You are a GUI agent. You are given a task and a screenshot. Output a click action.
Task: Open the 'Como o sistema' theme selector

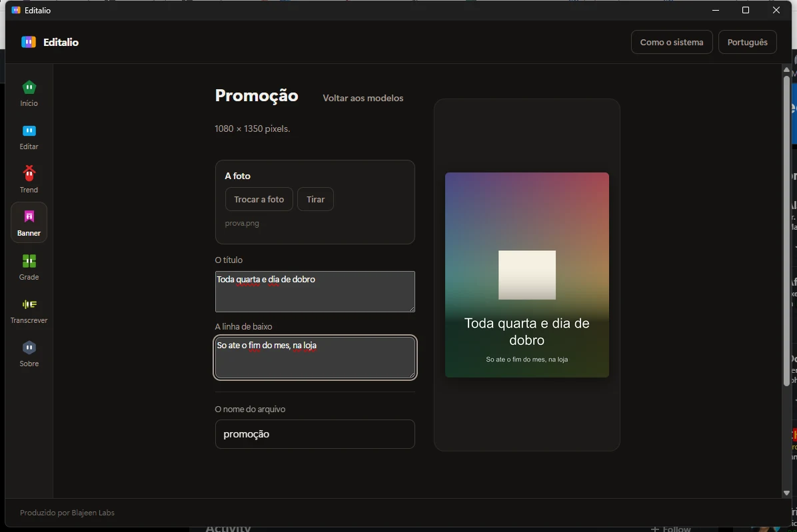coord(672,42)
